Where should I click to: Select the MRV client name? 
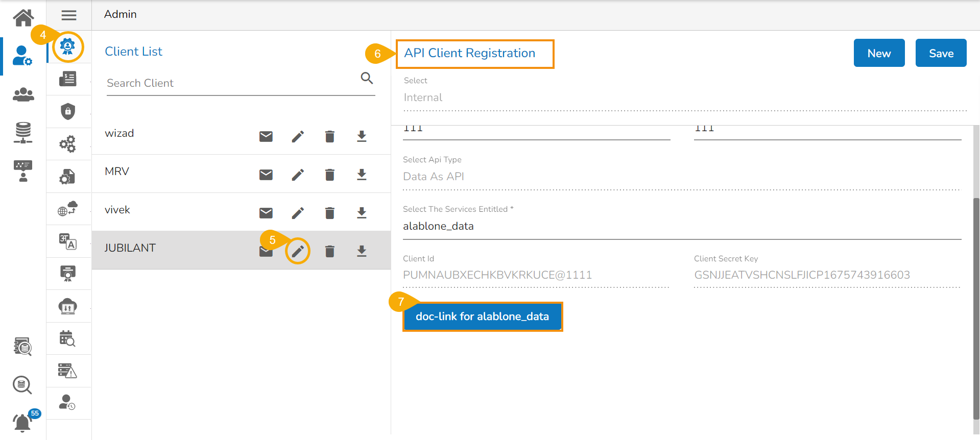(x=117, y=172)
